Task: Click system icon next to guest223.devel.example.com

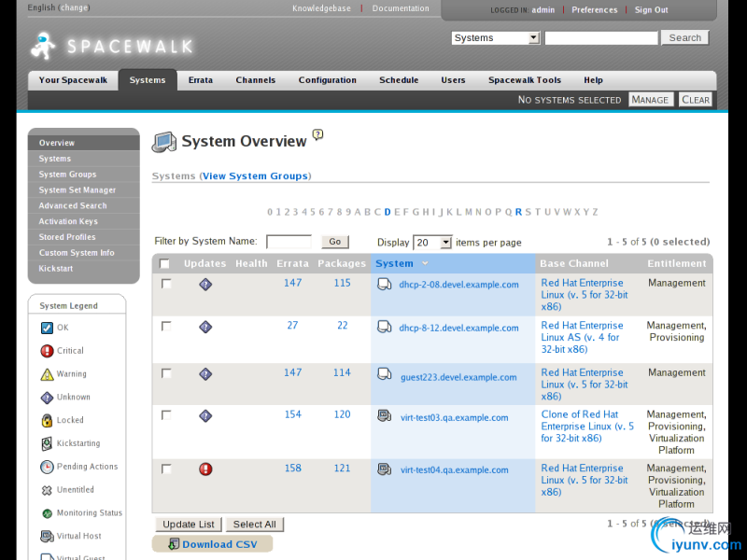Action: [x=384, y=374]
